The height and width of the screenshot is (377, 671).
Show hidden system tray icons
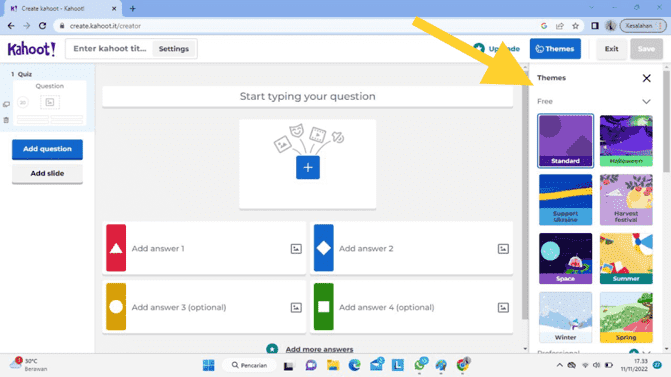click(559, 365)
